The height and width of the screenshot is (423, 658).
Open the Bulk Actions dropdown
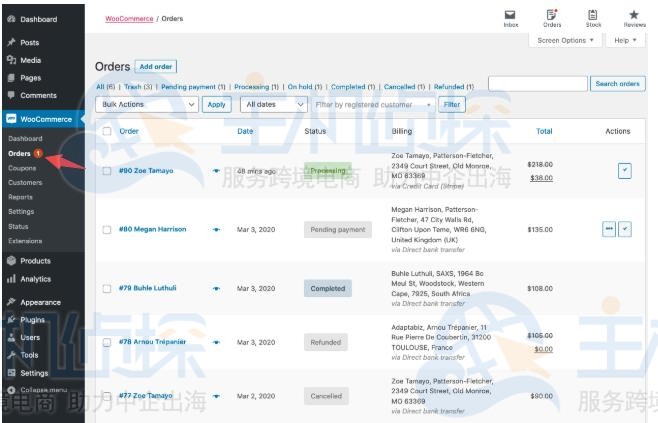[x=147, y=104]
